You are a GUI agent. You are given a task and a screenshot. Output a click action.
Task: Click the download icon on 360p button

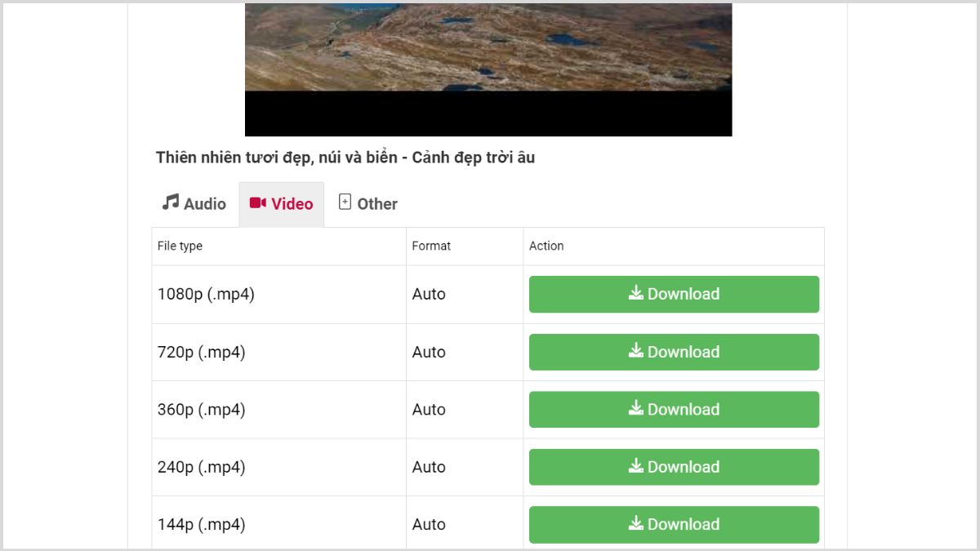coord(635,409)
